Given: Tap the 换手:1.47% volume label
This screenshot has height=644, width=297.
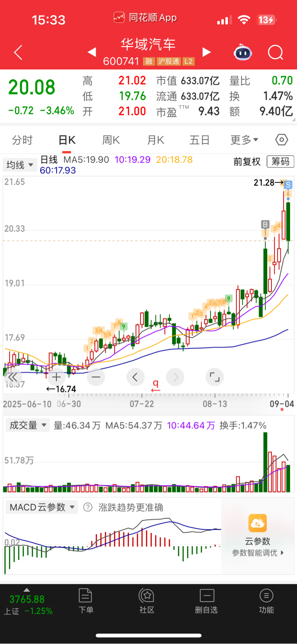Looking at the screenshot, I should point(243,426).
